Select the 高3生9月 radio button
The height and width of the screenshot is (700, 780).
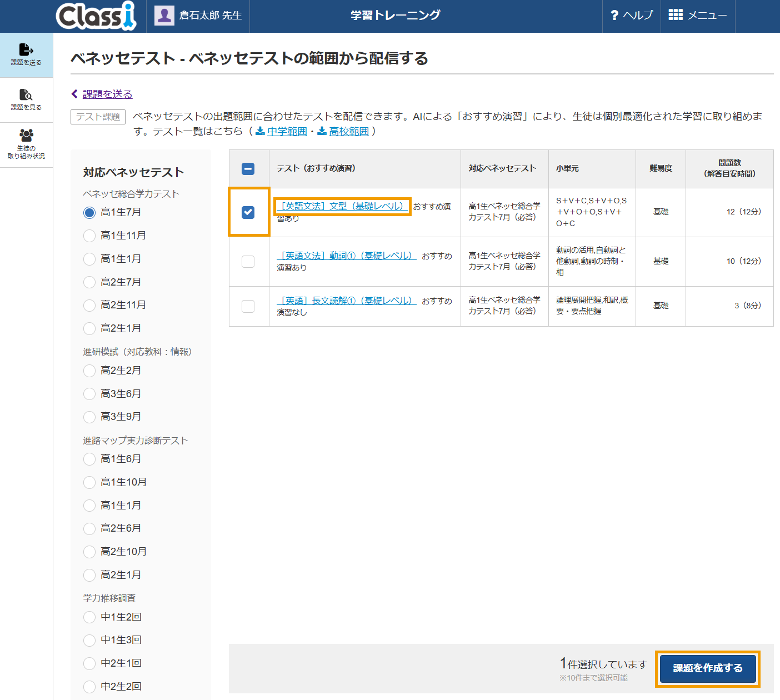pos(89,417)
